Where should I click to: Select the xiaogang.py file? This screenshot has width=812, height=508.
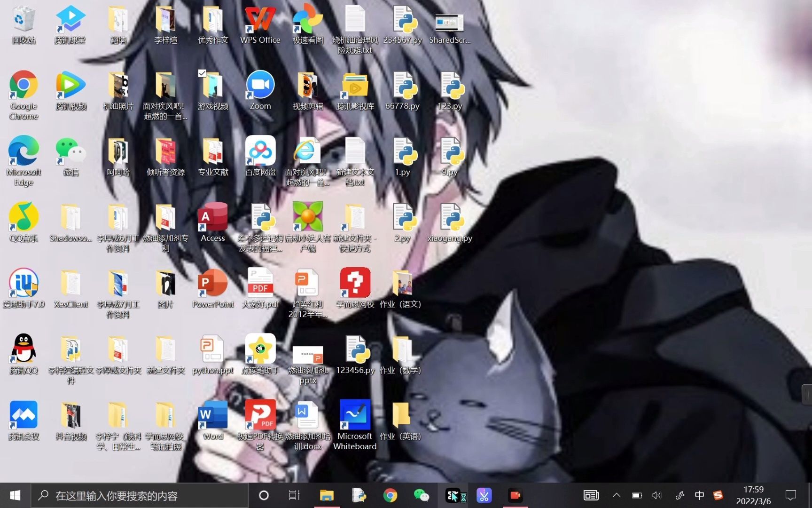450,222
